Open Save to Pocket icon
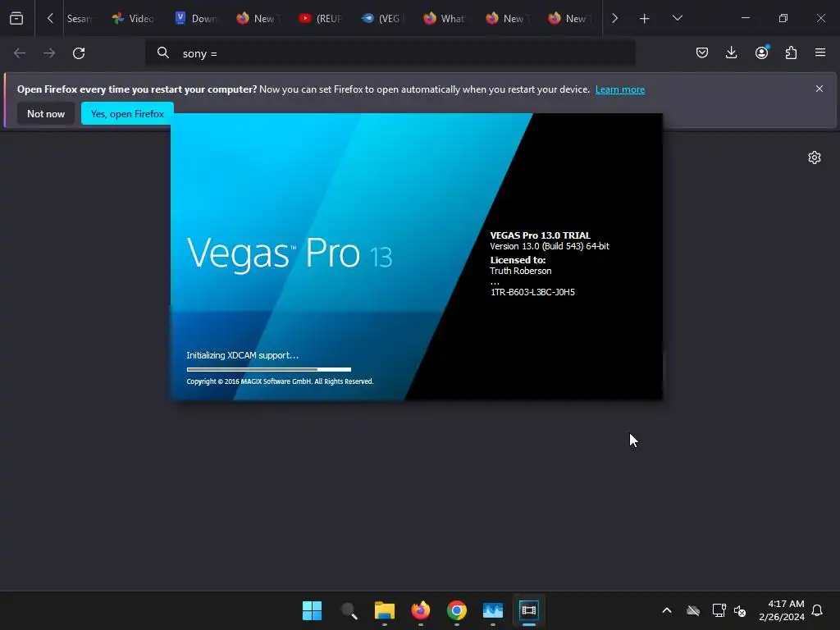The height and width of the screenshot is (630, 840). [702, 52]
